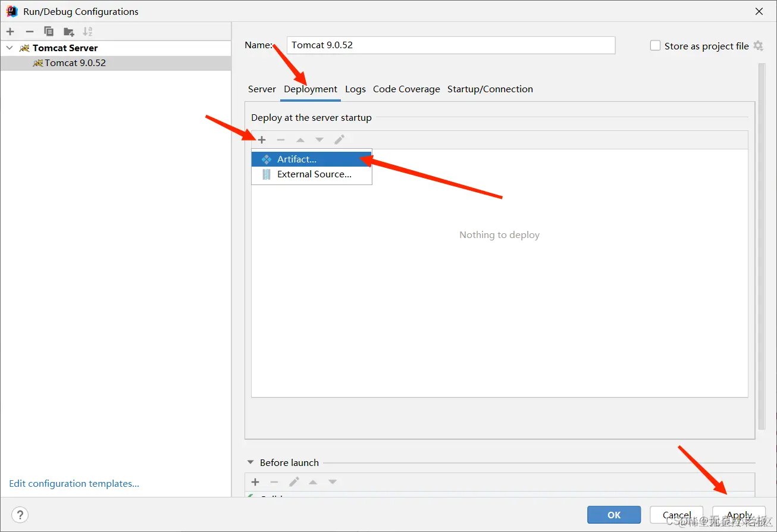777x532 pixels.
Task: Edit the selected Before launch task
Action: 294,482
